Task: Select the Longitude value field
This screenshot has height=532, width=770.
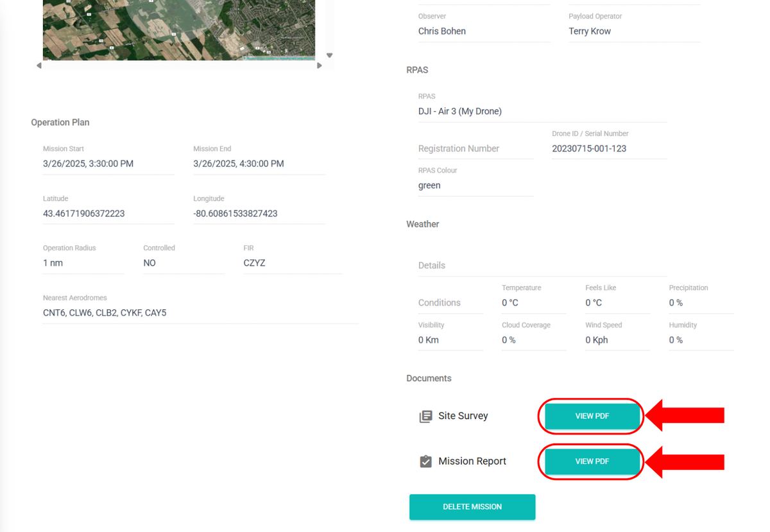Action: click(259, 214)
